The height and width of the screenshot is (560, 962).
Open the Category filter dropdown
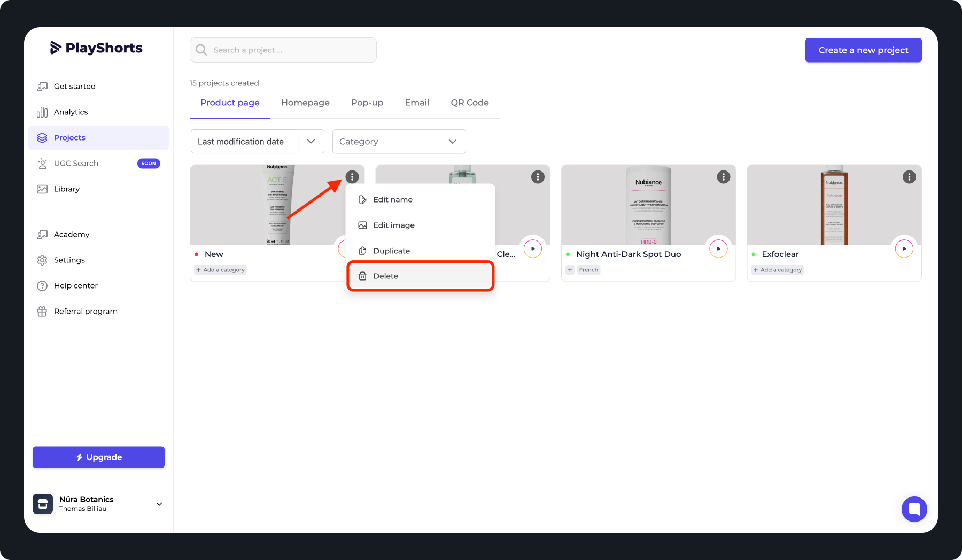click(x=399, y=142)
